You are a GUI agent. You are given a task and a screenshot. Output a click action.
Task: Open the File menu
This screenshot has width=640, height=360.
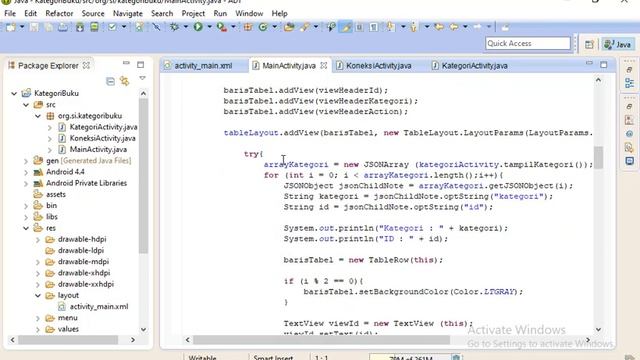click(10, 13)
